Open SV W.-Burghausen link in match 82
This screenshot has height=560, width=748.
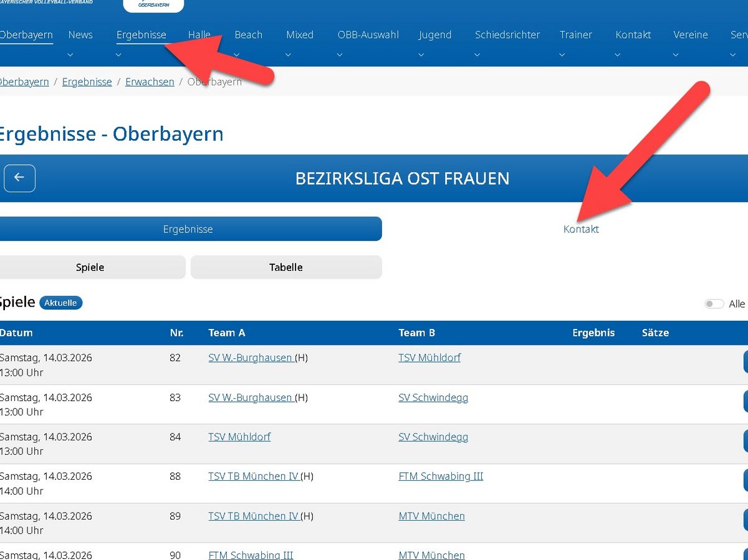(251, 358)
